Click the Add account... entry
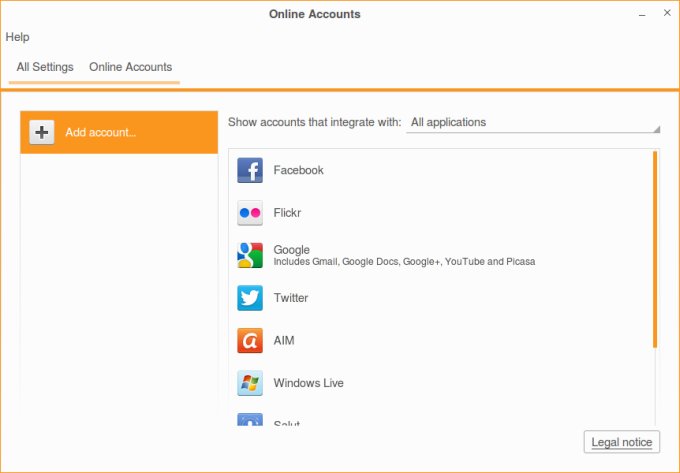Viewport: 680px width, 473px height. point(119,132)
